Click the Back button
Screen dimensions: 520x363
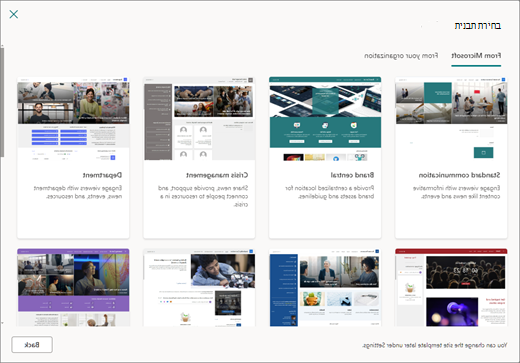pyautogui.click(x=32, y=345)
